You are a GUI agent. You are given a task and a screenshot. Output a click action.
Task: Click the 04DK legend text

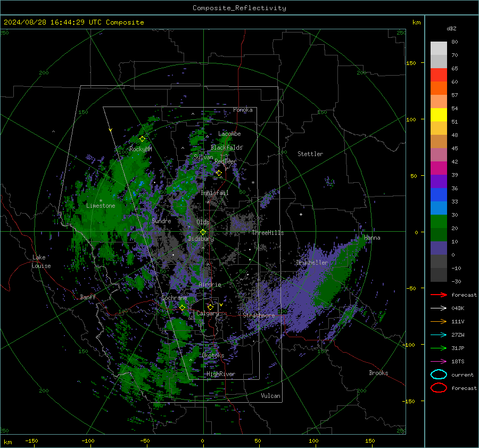click(x=458, y=308)
